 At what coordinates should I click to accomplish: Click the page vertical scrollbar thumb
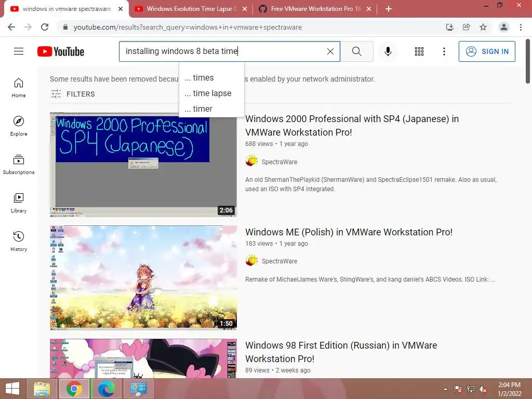tap(528, 61)
